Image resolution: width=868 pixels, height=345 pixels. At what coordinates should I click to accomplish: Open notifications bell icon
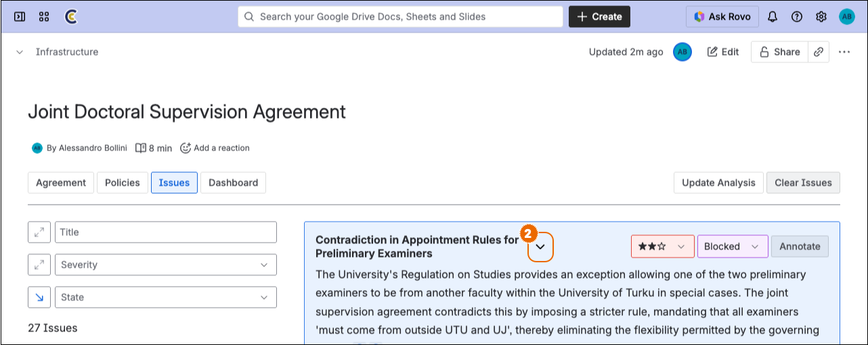(773, 16)
